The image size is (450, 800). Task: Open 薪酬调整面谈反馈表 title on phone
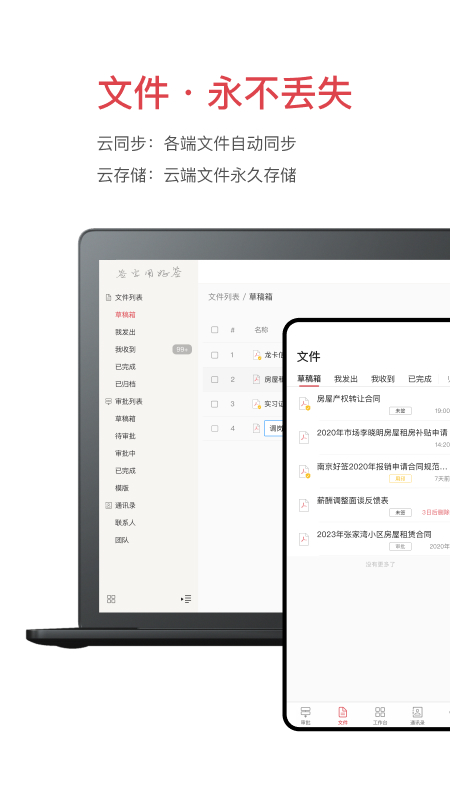pyautogui.click(x=353, y=501)
